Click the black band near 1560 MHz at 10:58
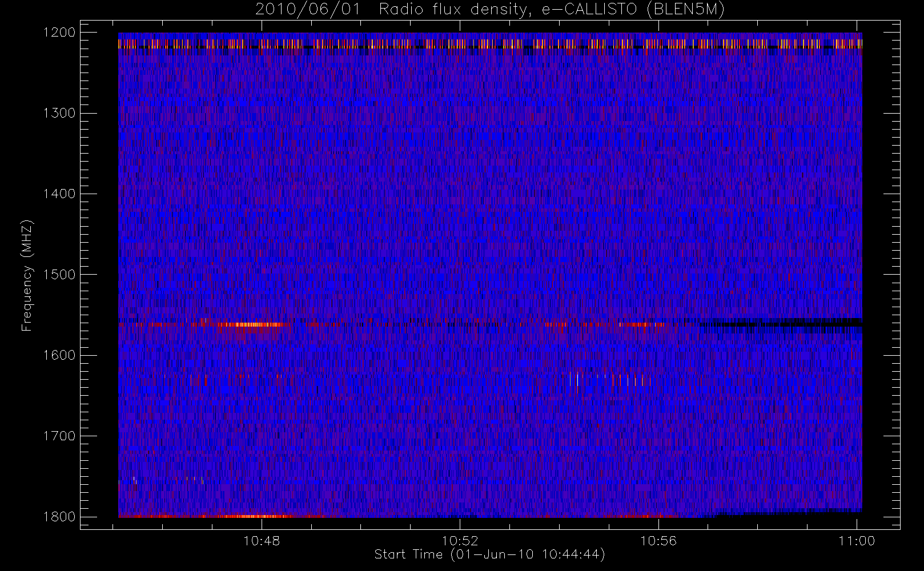The height and width of the screenshot is (571, 924). tap(781, 325)
